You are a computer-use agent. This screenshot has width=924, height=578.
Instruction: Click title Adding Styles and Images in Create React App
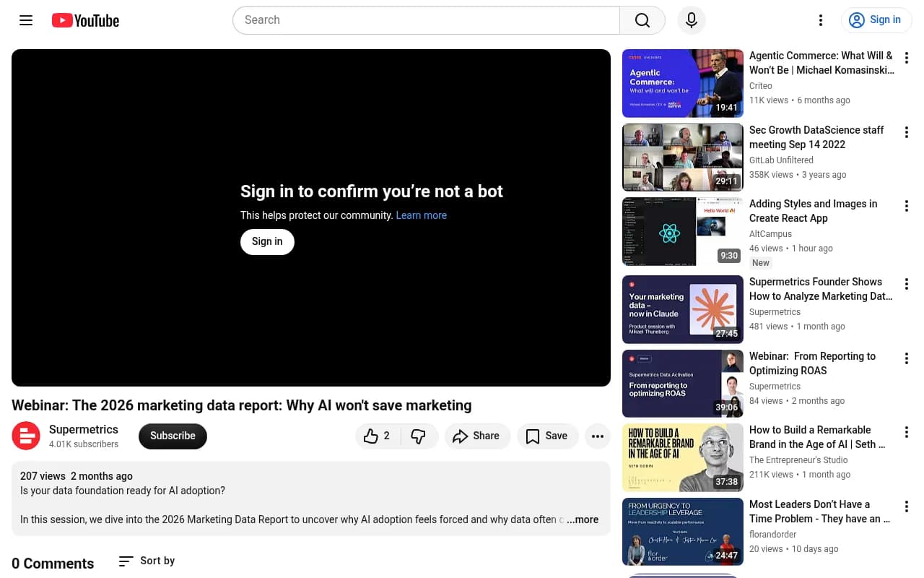click(x=814, y=211)
